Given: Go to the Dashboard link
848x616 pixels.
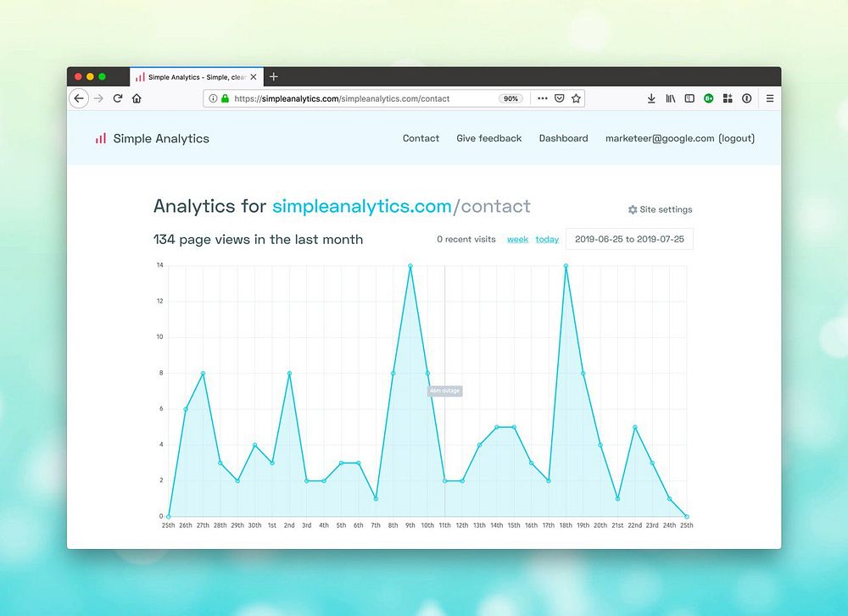Looking at the screenshot, I should click(x=564, y=138).
